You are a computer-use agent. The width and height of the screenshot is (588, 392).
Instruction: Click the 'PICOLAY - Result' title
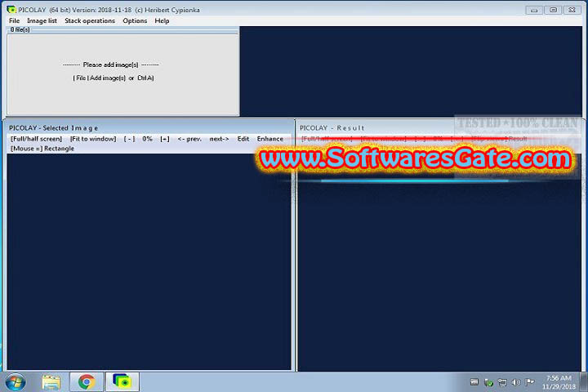point(332,128)
